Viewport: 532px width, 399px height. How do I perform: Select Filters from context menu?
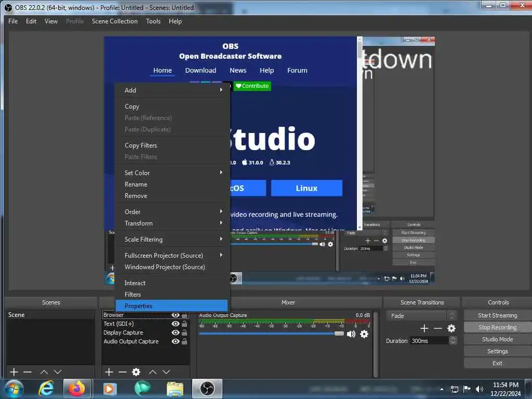point(171,294)
